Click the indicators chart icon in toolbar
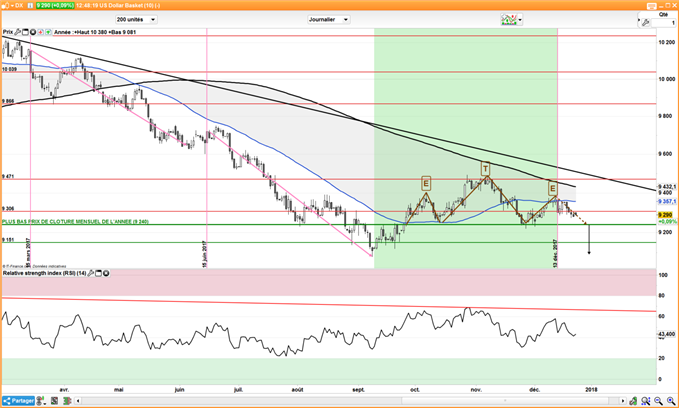The width and height of the screenshot is (679, 408). pyautogui.click(x=509, y=19)
